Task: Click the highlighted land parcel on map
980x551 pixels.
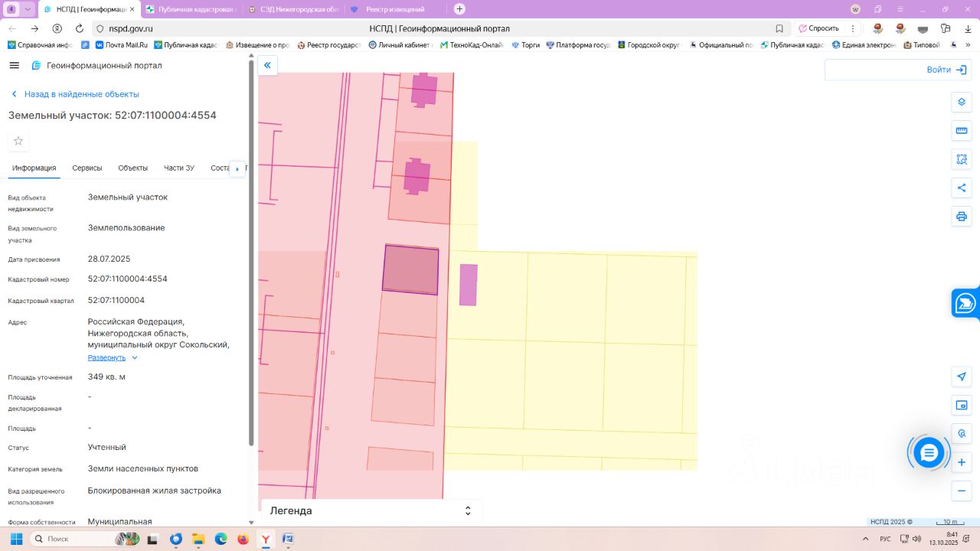Action: [410, 269]
